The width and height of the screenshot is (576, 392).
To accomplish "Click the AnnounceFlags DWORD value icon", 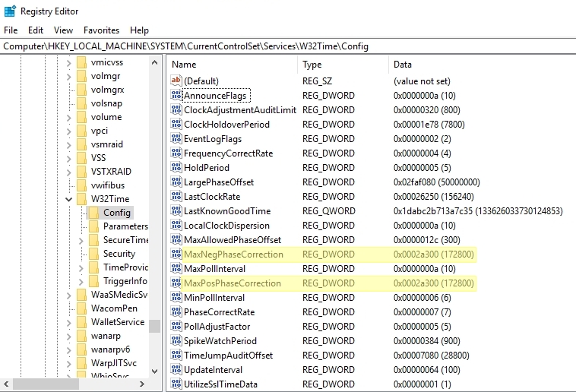I will (176, 96).
